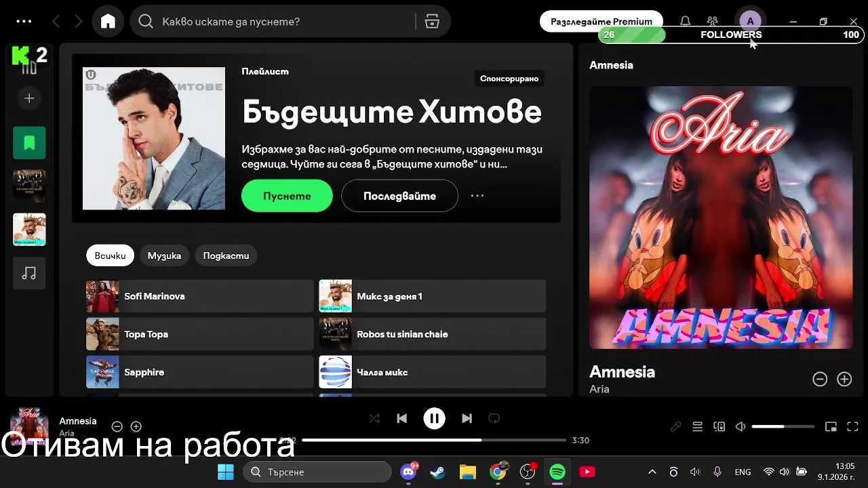
Task: Open the Amnesia album artwork in right panel
Action: [x=721, y=218]
